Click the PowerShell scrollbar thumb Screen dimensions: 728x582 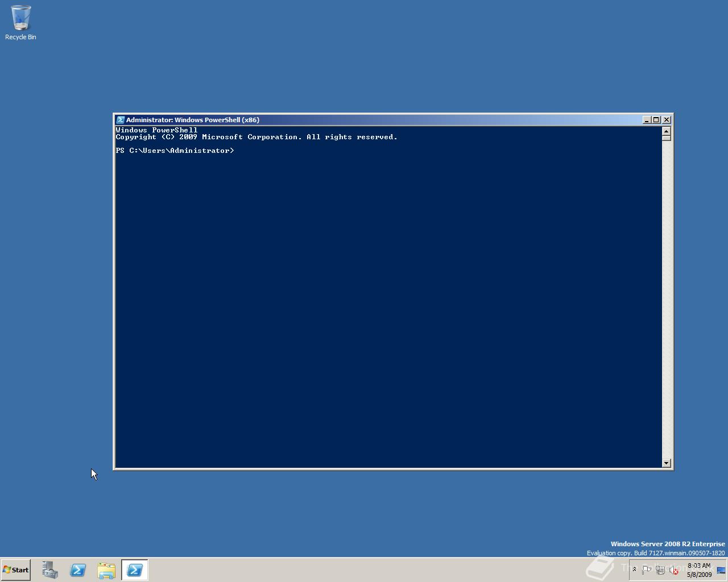coord(667,138)
